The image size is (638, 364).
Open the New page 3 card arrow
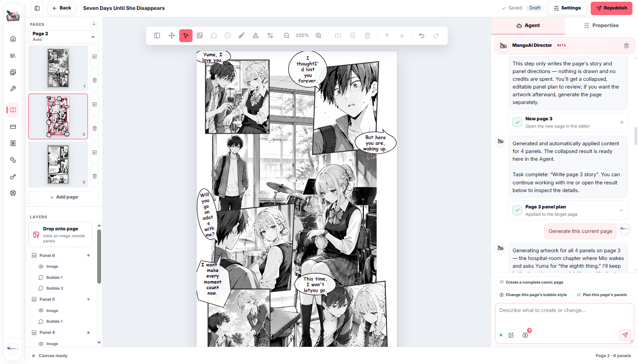click(x=621, y=122)
